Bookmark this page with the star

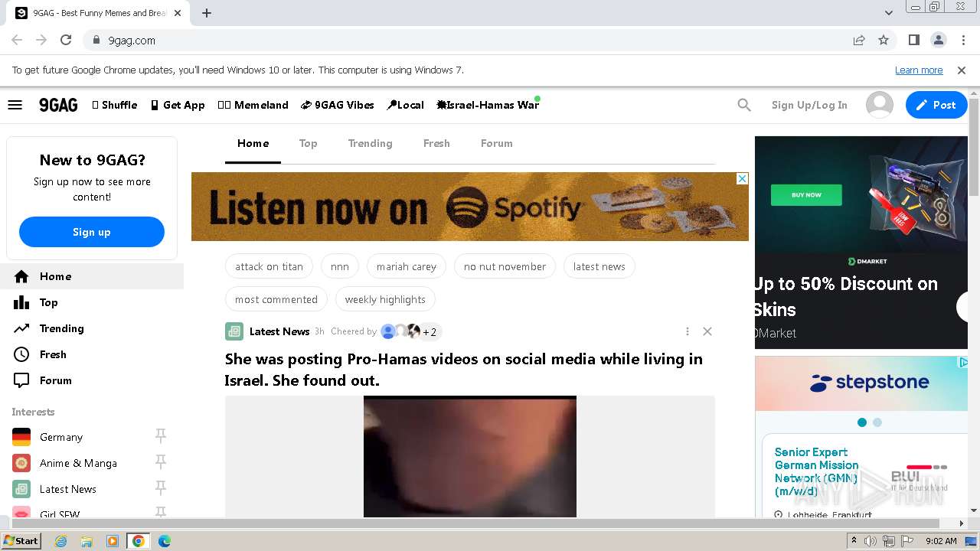pyautogui.click(x=884, y=40)
